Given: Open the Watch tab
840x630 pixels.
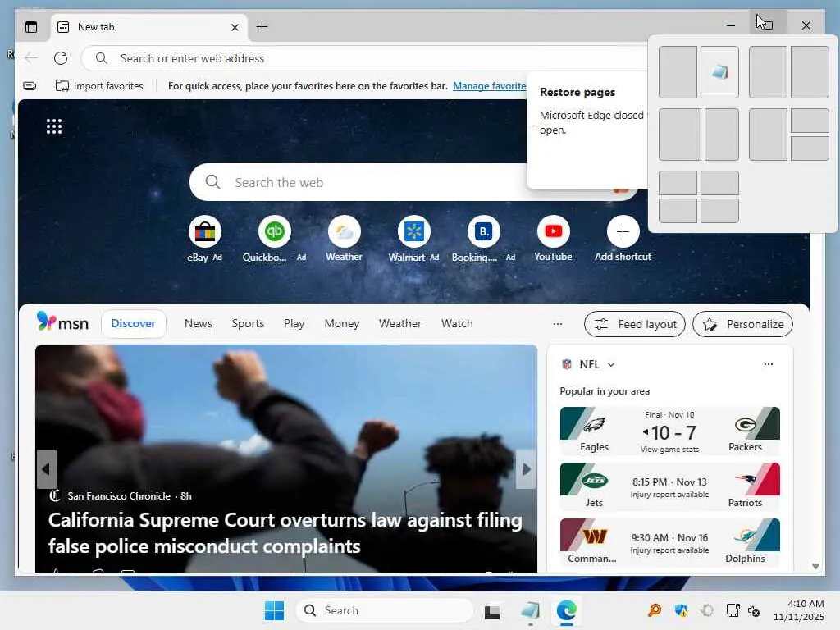Looking at the screenshot, I should click(x=457, y=323).
